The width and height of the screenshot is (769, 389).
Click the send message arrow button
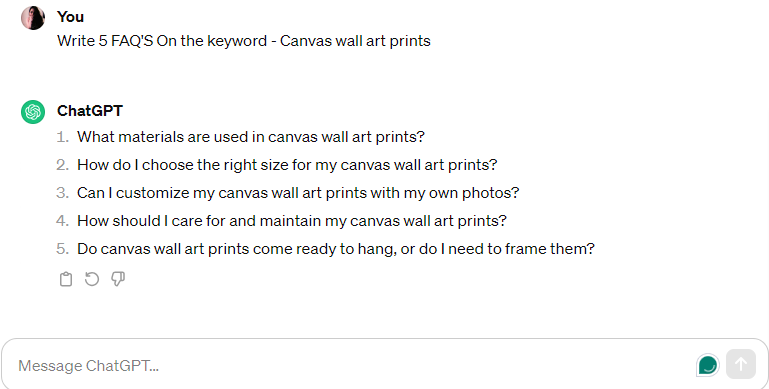pos(741,364)
